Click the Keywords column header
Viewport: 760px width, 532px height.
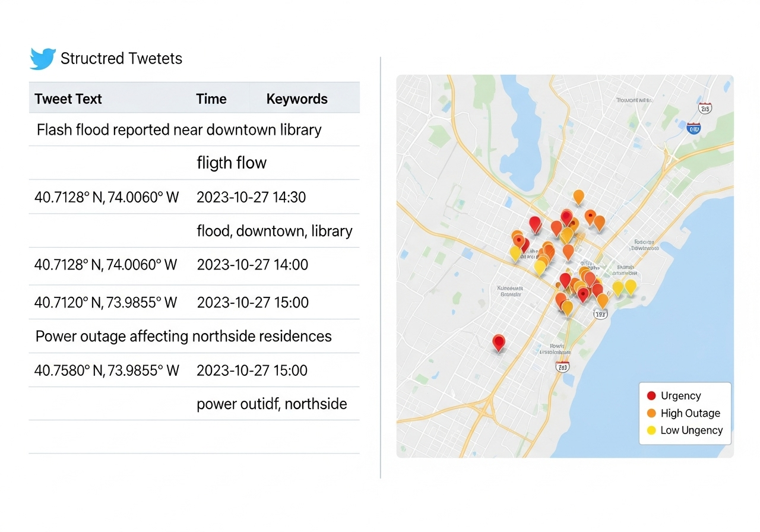[x=297, y=99]
